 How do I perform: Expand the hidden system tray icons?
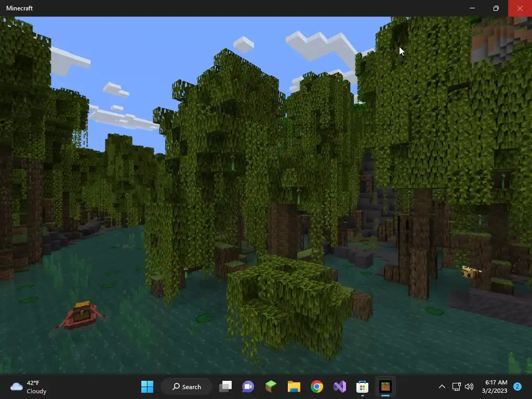pos(442,387)
